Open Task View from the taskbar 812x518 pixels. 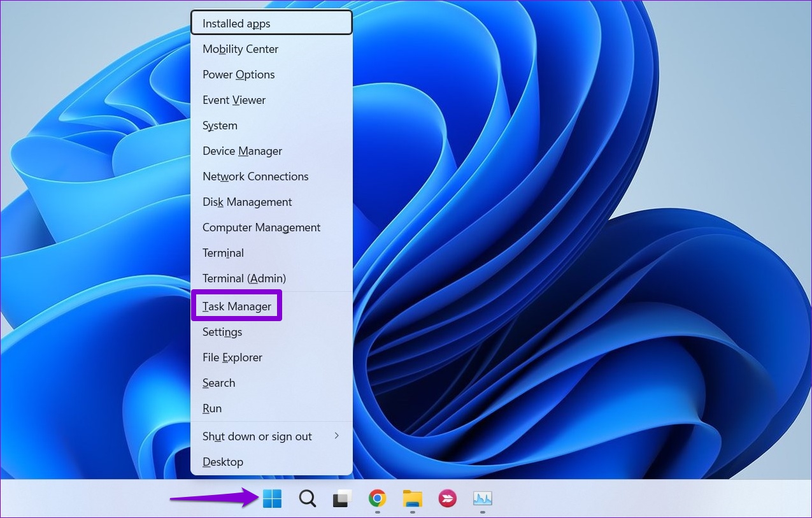coord(342,499)
